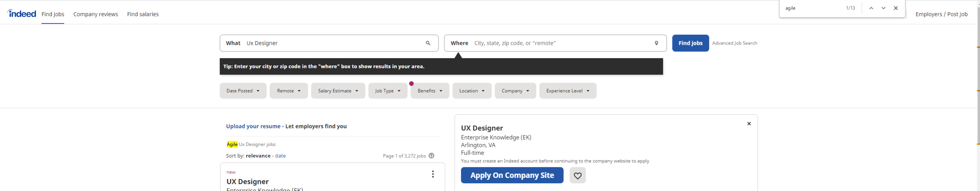Click the Indeed logo

click(22, 14)
